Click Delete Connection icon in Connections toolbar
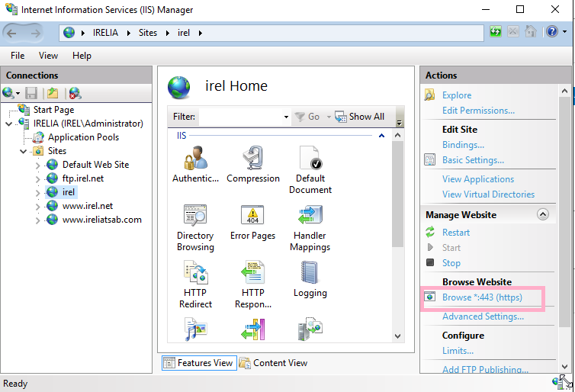 point(75,93)
